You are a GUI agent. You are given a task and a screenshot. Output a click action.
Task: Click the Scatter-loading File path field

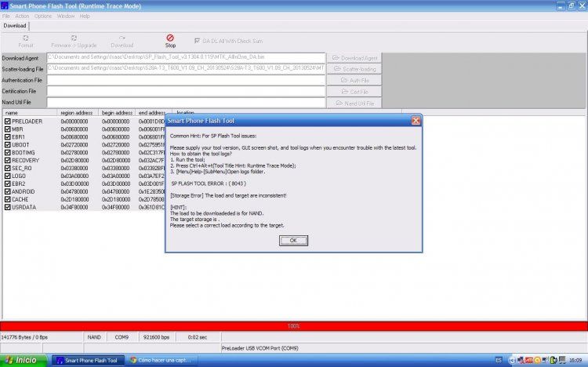click(186, 69)
